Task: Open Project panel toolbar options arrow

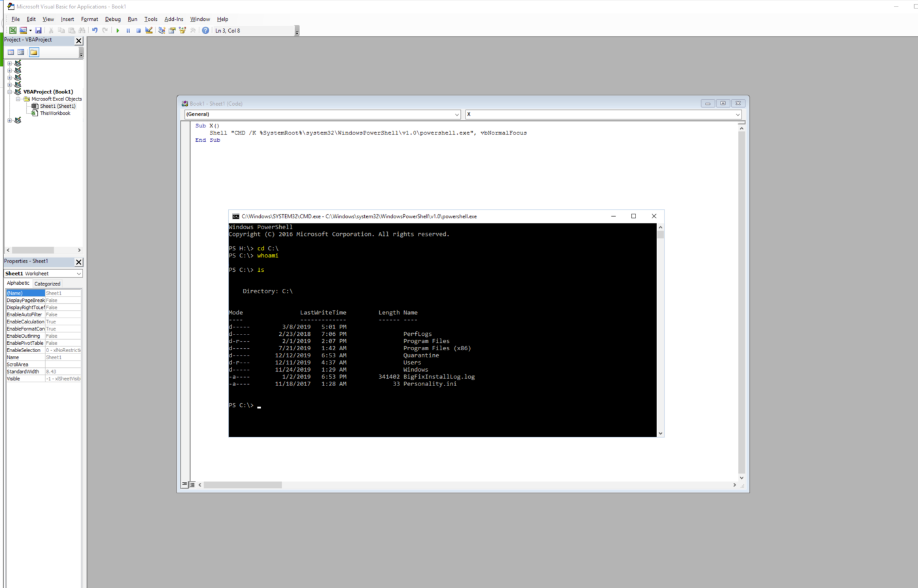Action: pos(81,53)
